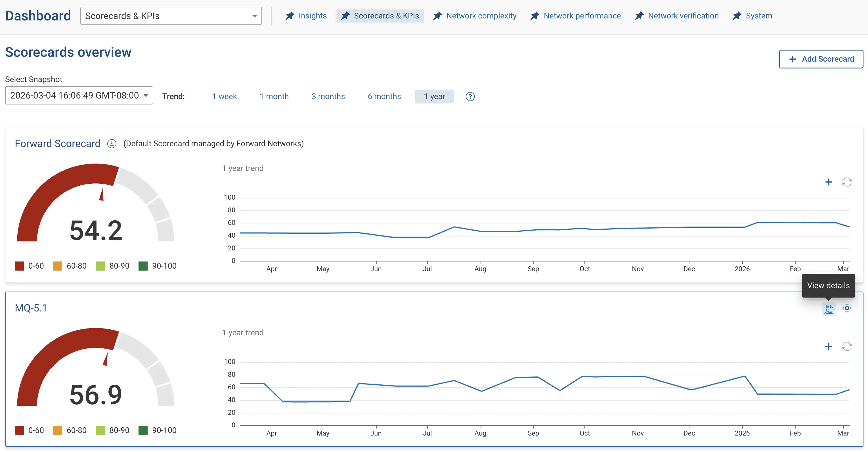
Task: Zoom in on MQ-5.1 trend chart
Action: [x=829, y=346]
